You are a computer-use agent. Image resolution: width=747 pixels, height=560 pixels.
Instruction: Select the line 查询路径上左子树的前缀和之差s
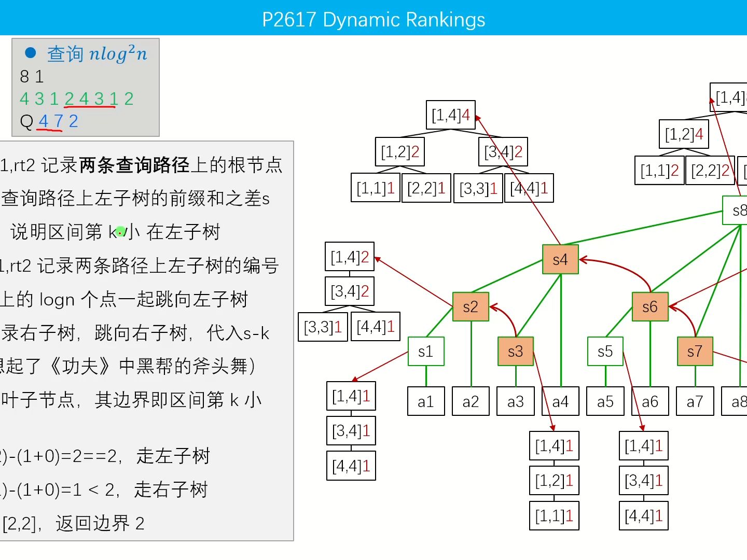(x=135, y=198)
